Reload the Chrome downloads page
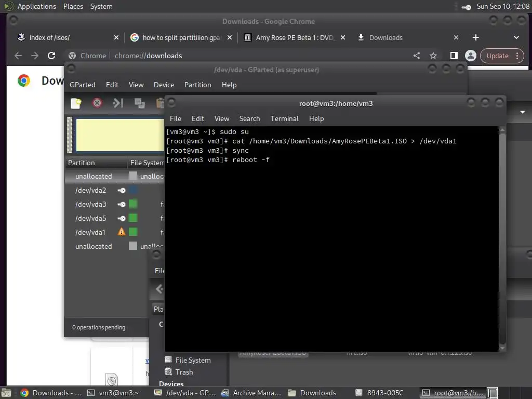Viewport: 532px width, 399px height. tap(51, 56)
